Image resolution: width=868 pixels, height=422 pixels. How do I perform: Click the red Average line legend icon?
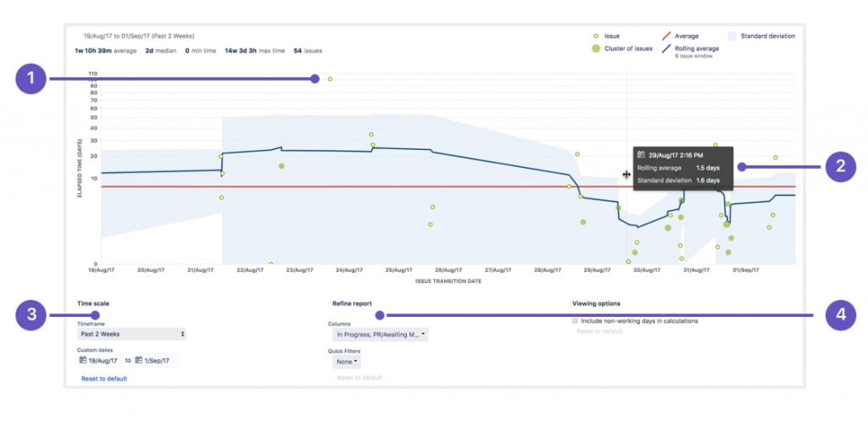pos(665,36)
